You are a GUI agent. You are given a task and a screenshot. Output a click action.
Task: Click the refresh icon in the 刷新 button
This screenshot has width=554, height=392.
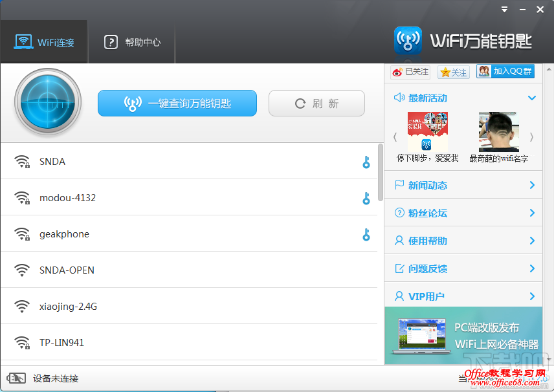coord(299,103)
